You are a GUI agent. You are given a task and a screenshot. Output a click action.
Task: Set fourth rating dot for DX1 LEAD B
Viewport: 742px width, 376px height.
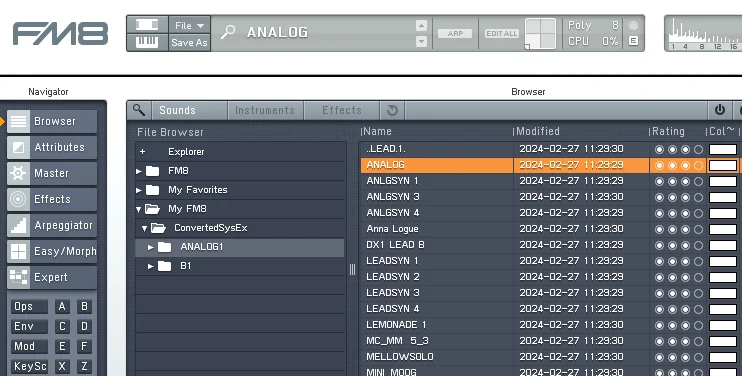tap(698, 245)
